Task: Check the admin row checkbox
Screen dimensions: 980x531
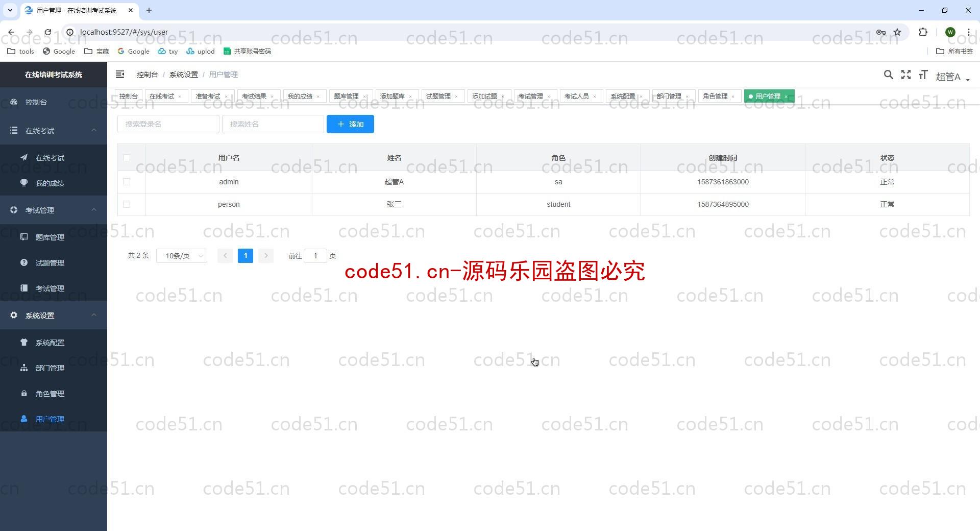Action: pos(127,182)
